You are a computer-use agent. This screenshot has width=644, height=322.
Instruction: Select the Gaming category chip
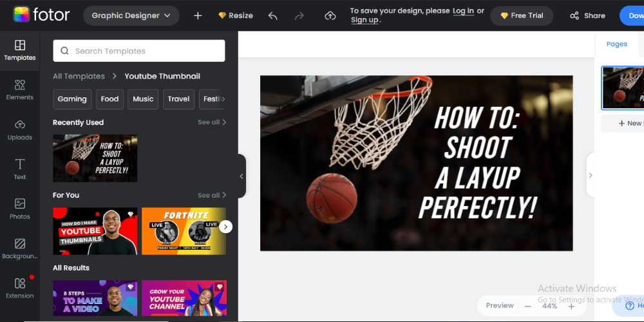pyautogui.click(x=72, y=99)
